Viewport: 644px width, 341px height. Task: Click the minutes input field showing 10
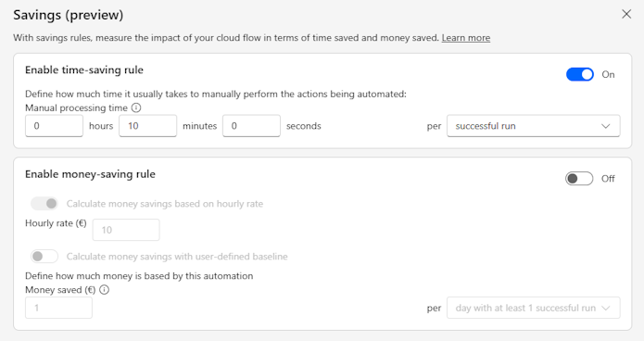148,126
